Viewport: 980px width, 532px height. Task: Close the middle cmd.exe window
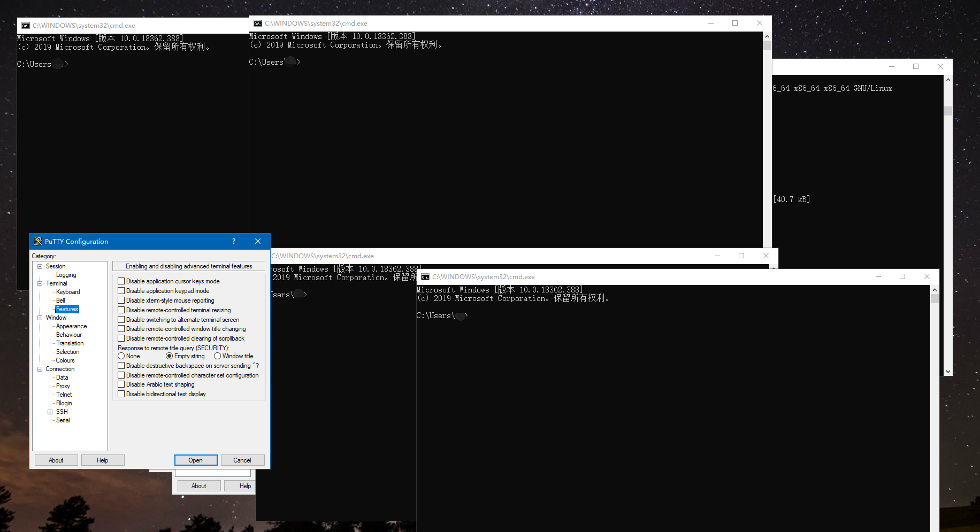(766, 256)
